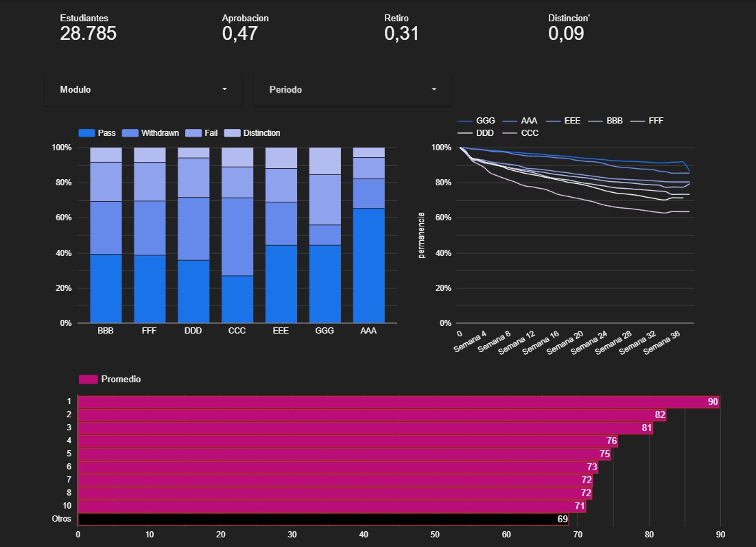
Task: Click the Promedio bar labeled 76
Action: 348,441
